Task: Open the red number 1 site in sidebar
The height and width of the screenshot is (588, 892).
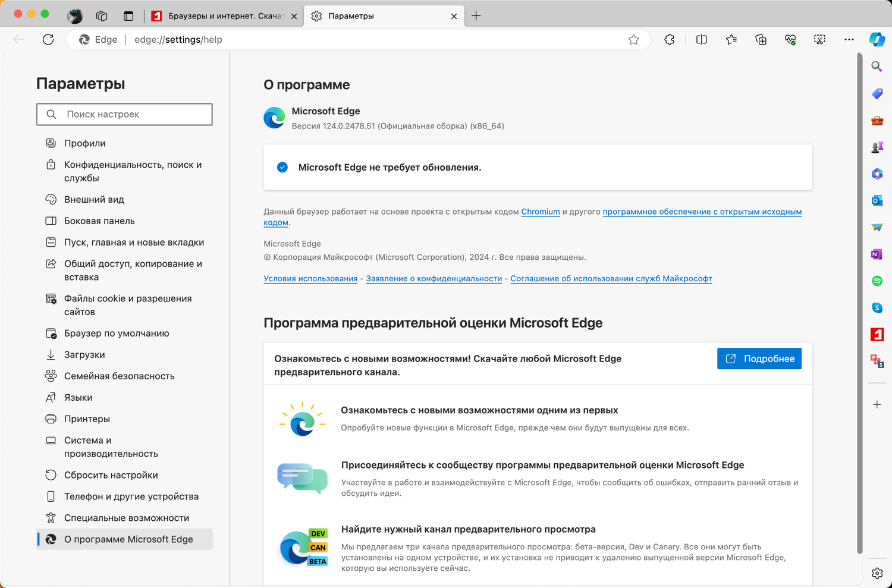Action: click(877, 334)
